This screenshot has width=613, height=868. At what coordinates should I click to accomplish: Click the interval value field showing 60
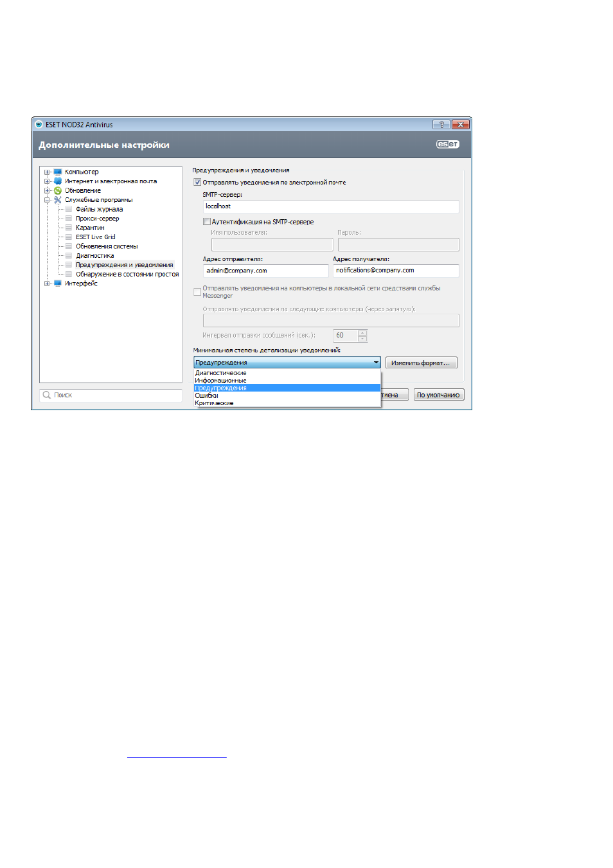point(345,336)
